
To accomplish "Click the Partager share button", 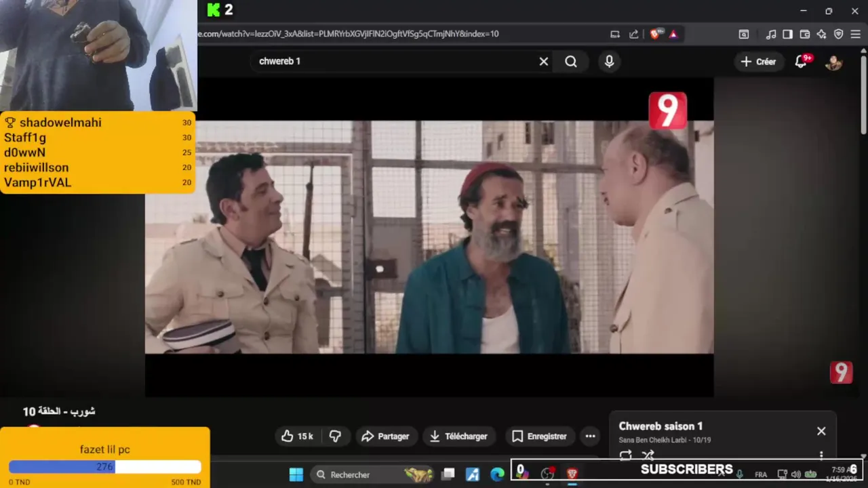I will pos(385,436).
